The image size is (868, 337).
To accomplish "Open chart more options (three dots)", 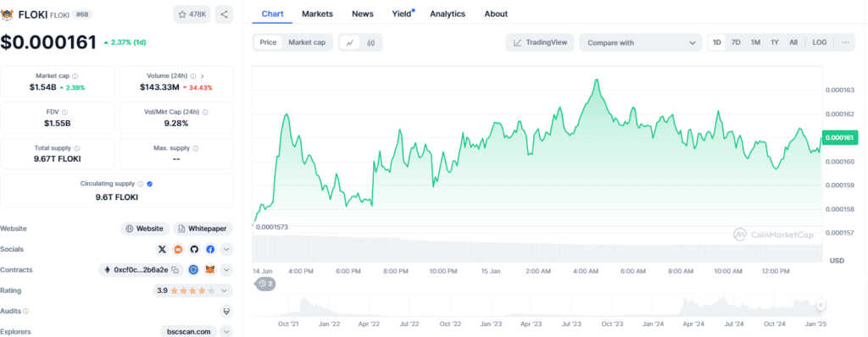I will point(845,42).
